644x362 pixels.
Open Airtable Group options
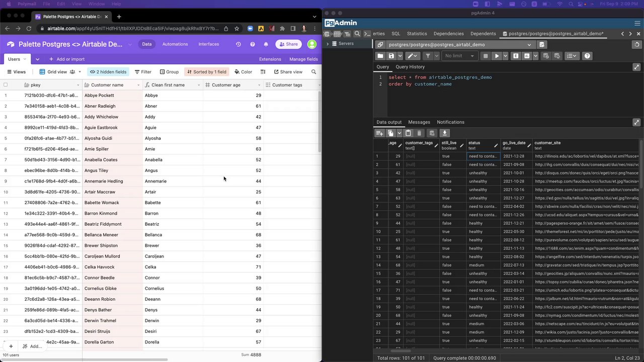click(169, 72)
